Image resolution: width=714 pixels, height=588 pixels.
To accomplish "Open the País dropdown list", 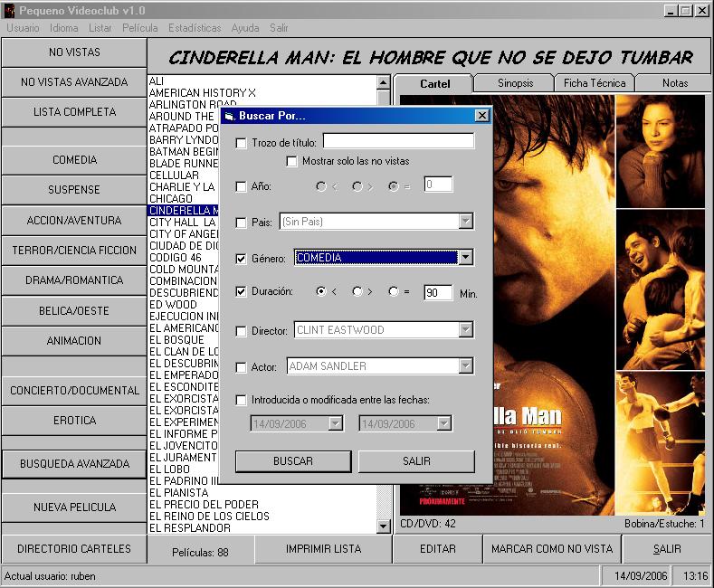I will click(465, 222).
